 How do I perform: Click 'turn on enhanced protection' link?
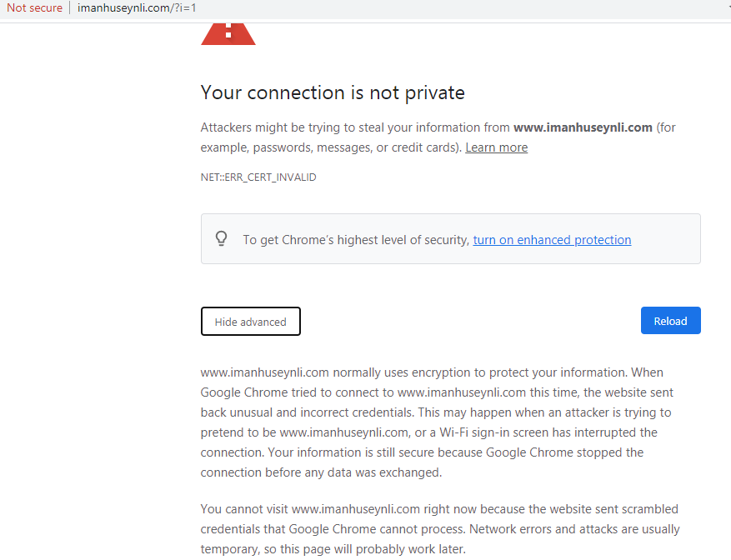tap(552, 240)
